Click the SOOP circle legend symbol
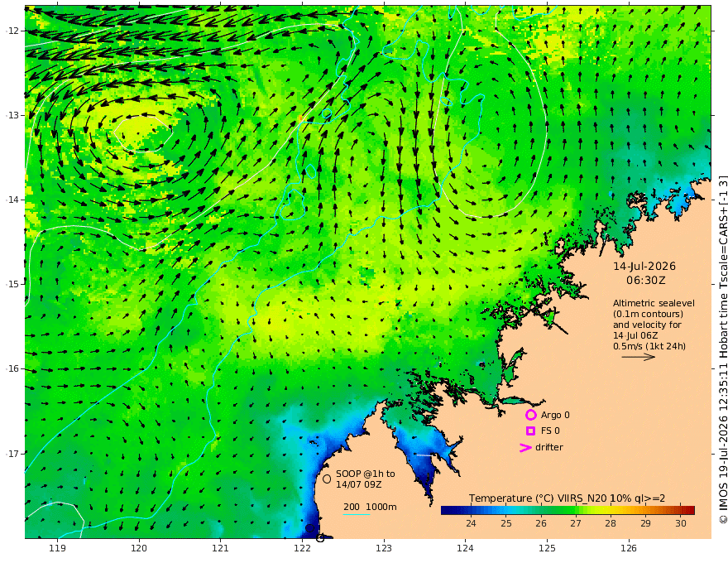The image size is (728, 563). [327, 479]
